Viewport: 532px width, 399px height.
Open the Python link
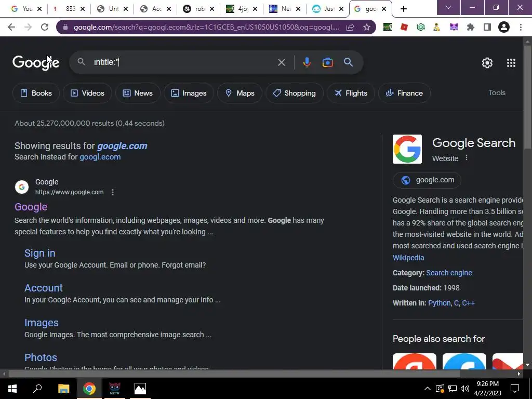(x=440, y=303)
